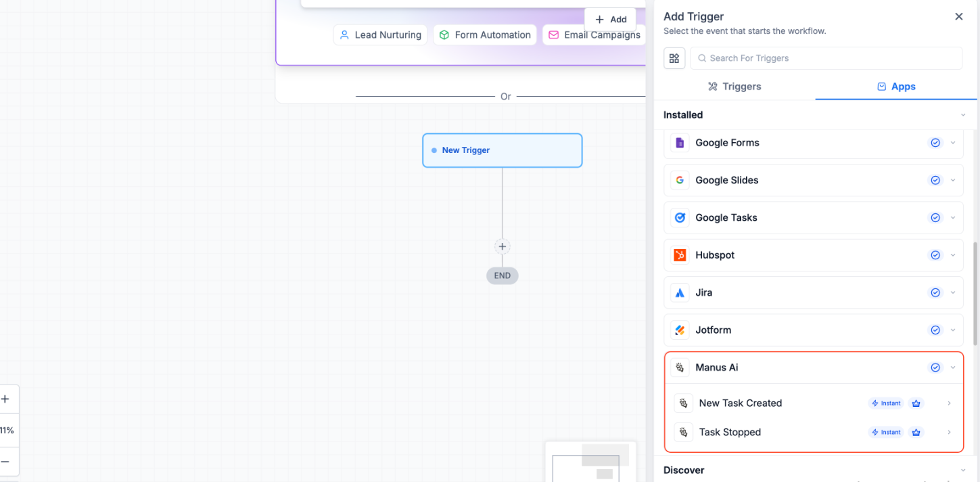Click the plus node below New Trigger
The height and width of the screenshot is (482, 980).
point(502,246)
